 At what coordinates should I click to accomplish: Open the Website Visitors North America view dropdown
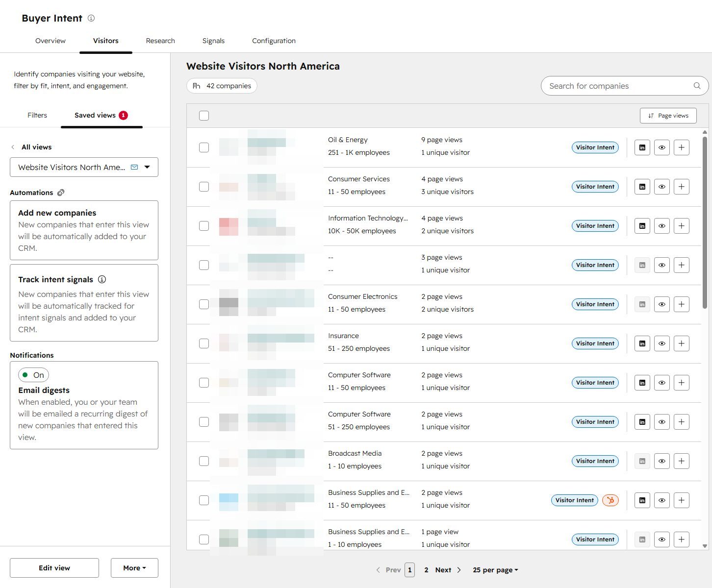(x=84, y=167)
